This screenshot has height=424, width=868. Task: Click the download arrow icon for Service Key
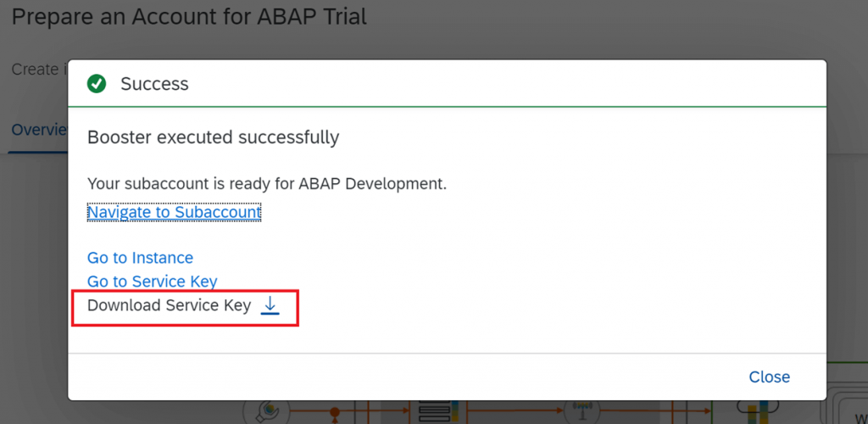coord(270,305)
